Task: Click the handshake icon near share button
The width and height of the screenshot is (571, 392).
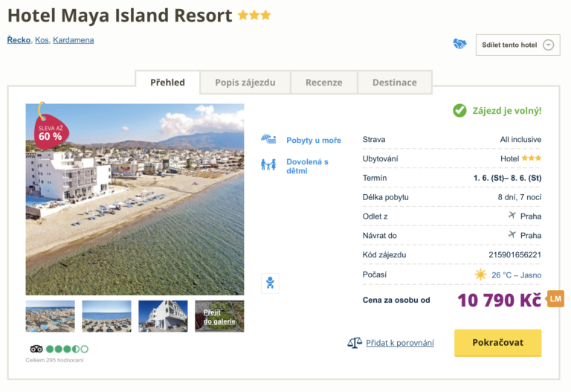Action: coord(459,45)
